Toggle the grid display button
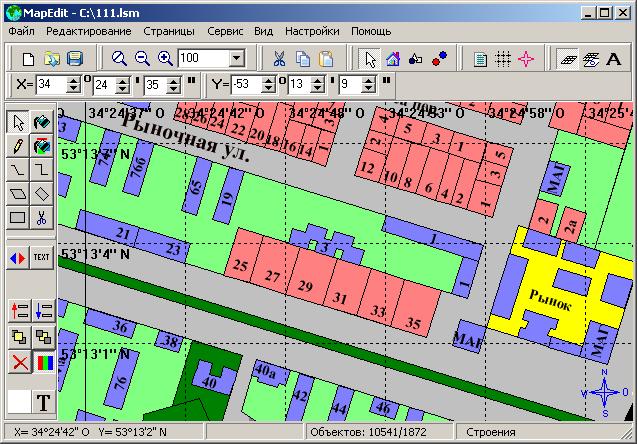This screenshot has height=444, width=637. point(503,59)
